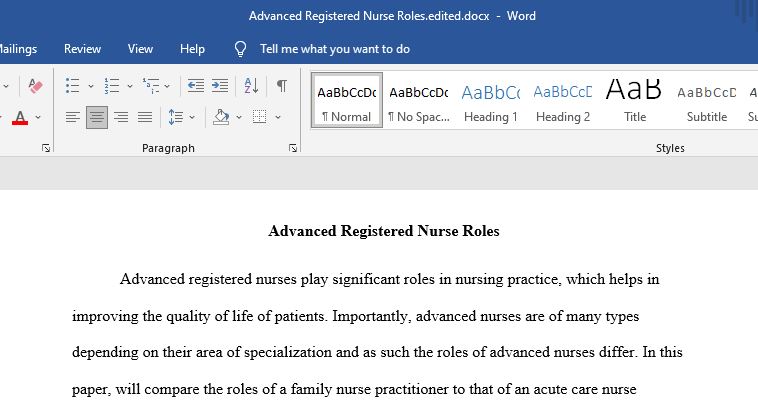The image size is (758, 411).
Task: Open the Mailings ribbon tab
Action: (18, 49)
